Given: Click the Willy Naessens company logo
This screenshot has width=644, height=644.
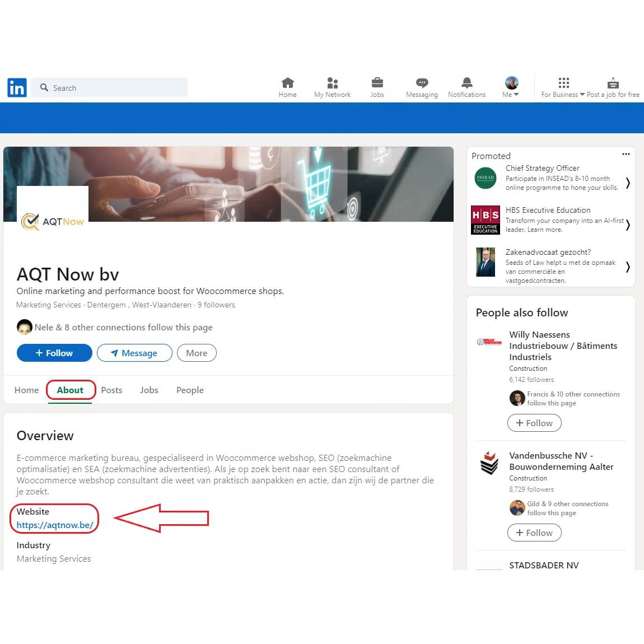Looking at the screenshot, I should point(489,342).
